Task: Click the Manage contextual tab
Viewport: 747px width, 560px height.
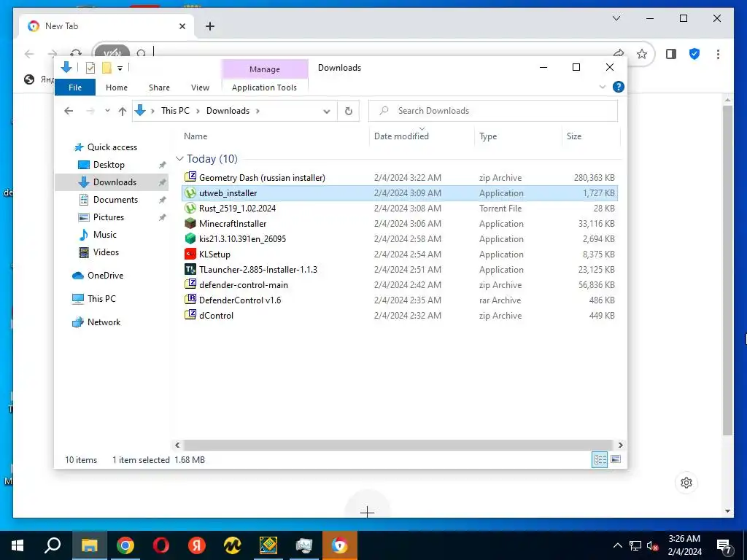Action: pos(265,69)
